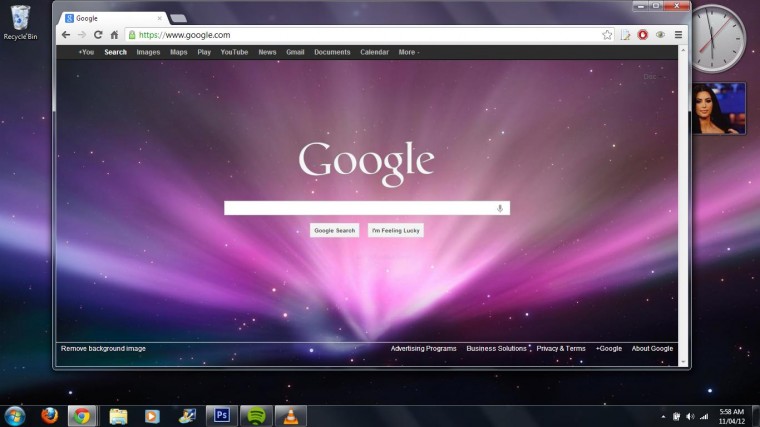Image resolution: width=760 pixels, height=427 pixels.
Task: Open Gmail in Google bar
Action: point(295,52)
